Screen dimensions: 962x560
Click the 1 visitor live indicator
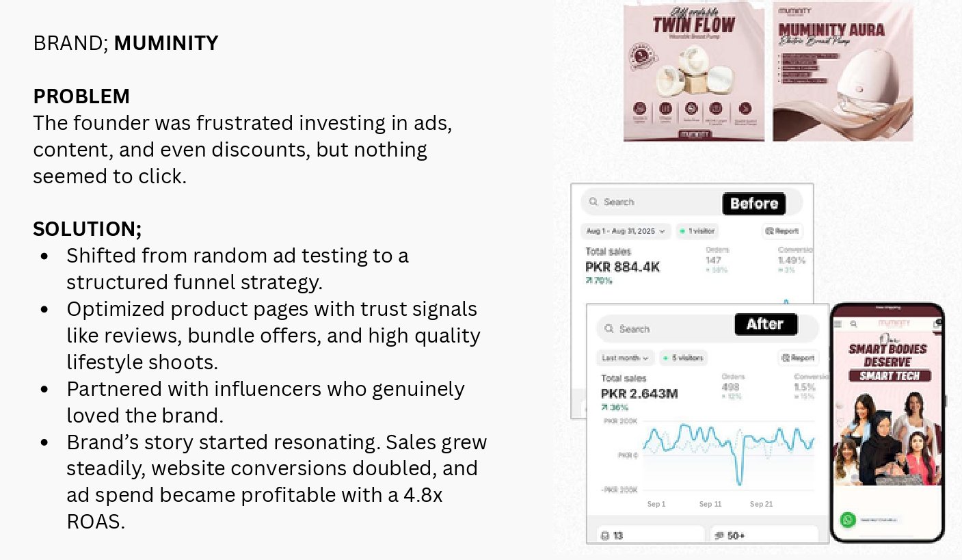point(697,231)
